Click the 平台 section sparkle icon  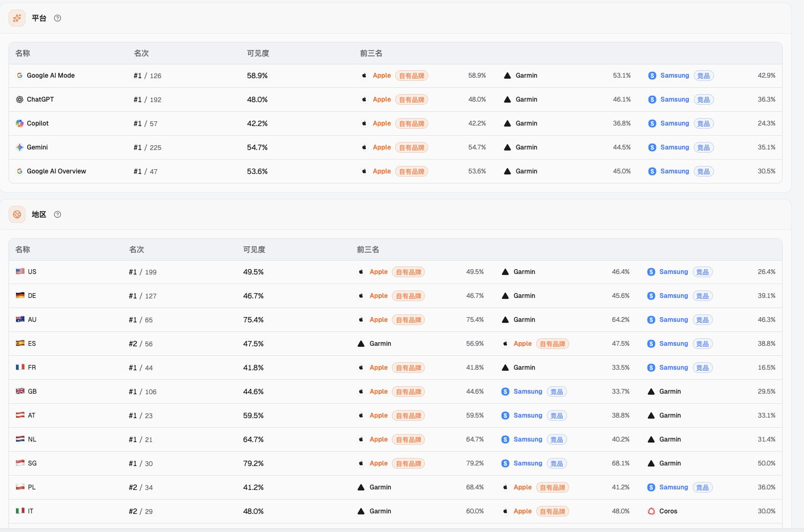pyautogui.click(x=17, y=18)
